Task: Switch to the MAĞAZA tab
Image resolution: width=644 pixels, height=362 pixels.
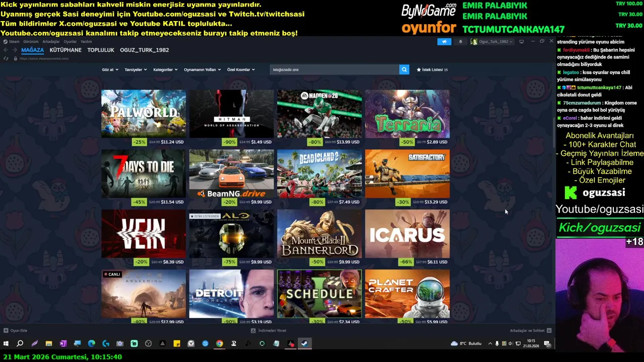Action: 32,50
